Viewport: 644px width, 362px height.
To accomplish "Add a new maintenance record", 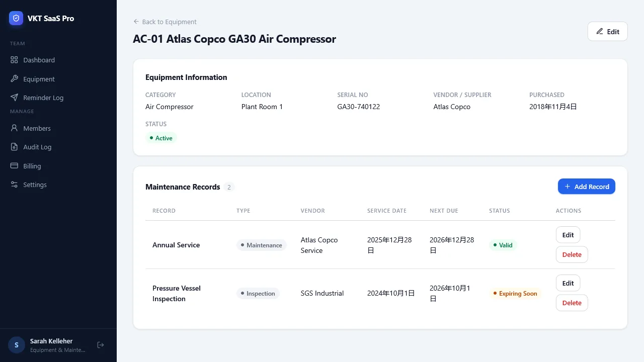I will coord(587,187).
